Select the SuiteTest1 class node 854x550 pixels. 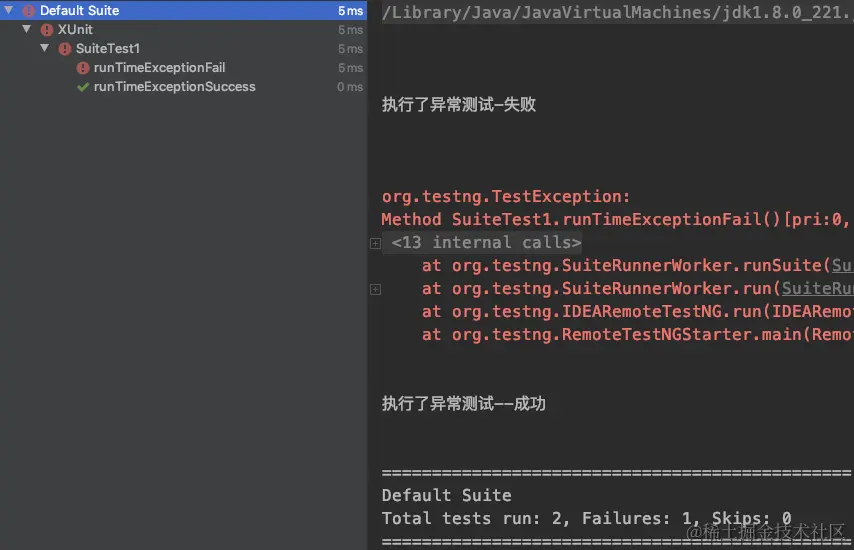108,48
